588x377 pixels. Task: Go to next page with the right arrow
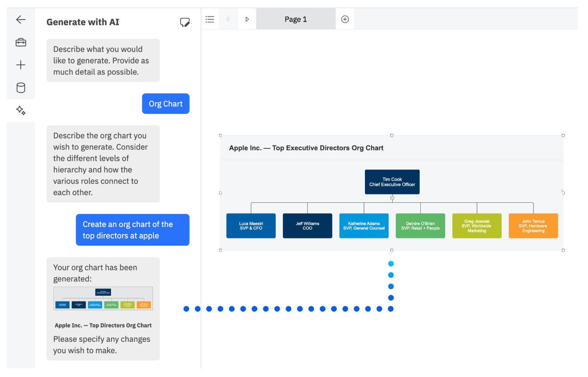point(247,19)
